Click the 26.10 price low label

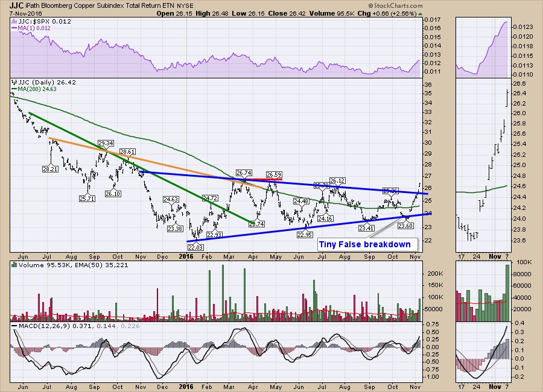pyautogui.click(x=113, y=194)
